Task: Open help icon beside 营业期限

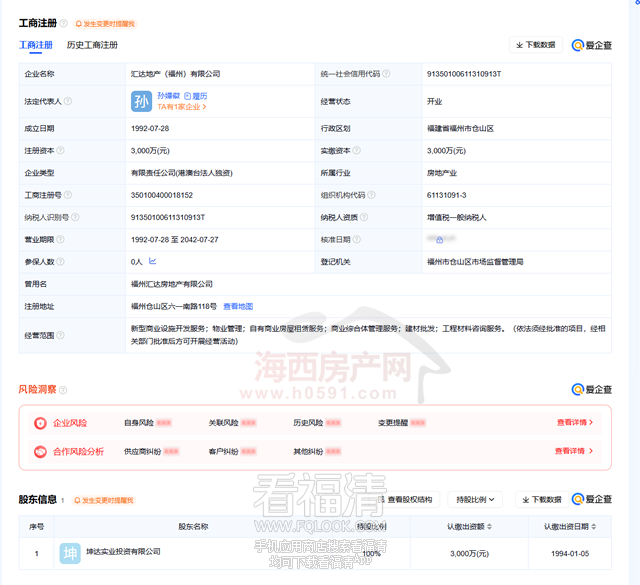Action: tap(60, 239)
